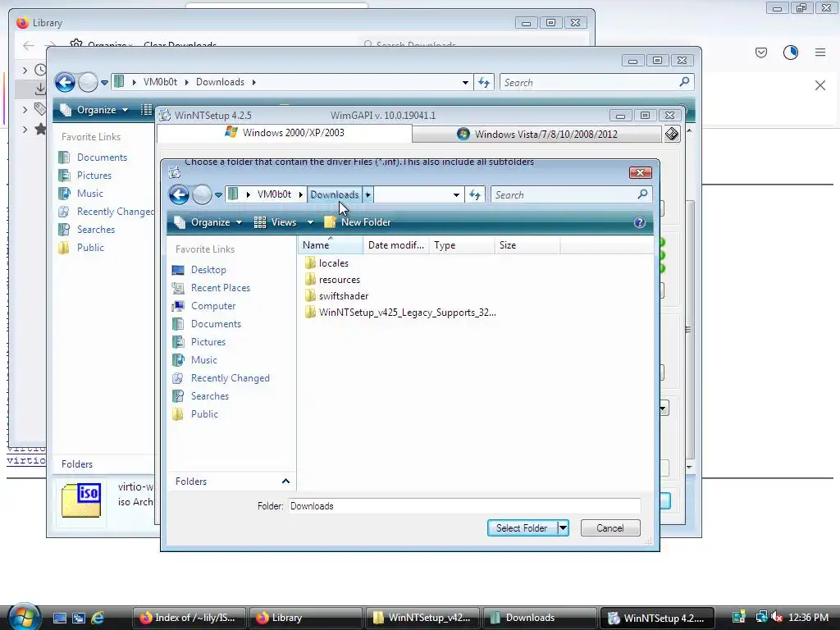Click VM0b0t breadcrumb in dialog address bar
840x630 pixels.
pyautogui.click(x=274, y=194)
